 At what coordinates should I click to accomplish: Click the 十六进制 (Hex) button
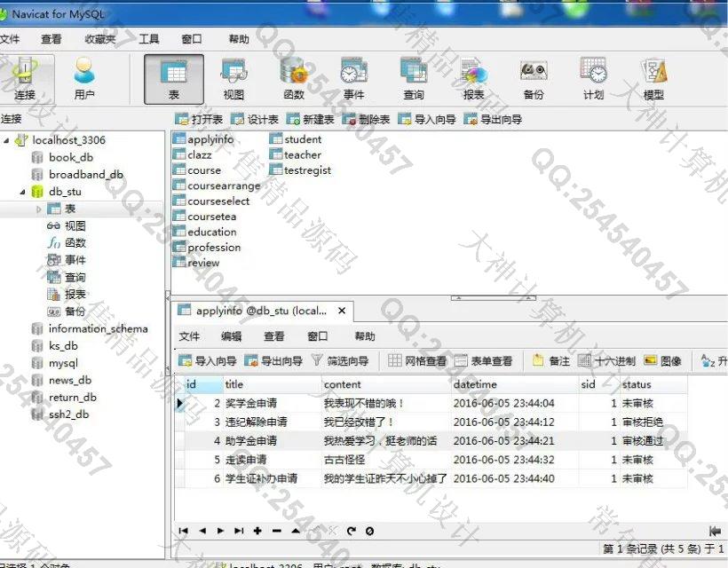pos(606,360)
